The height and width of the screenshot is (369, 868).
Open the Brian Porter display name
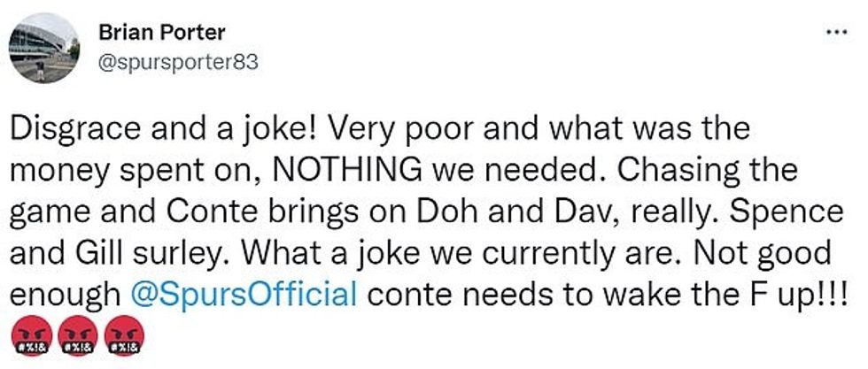[162, 33]
